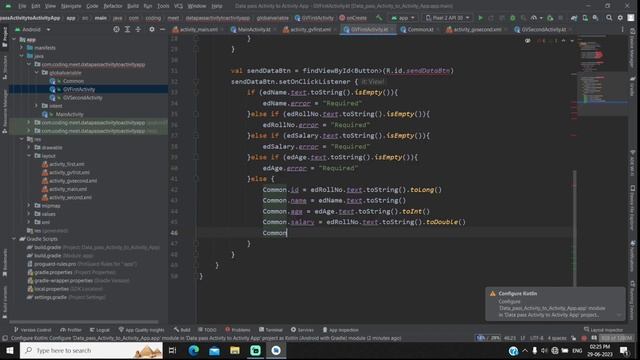Open the File menu
Viewport: 640px width, 360px height.
pos(22,6)
